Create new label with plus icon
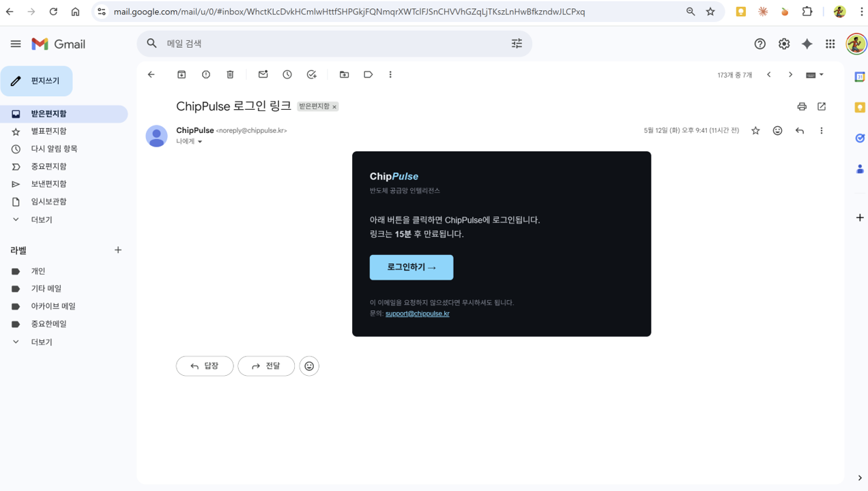 pos(118,250)
